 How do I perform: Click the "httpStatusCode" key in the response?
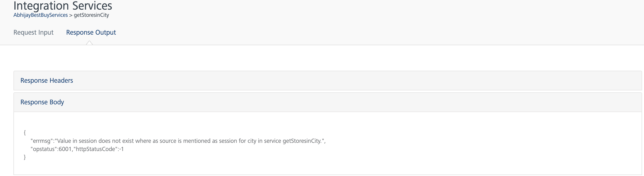tap(95, 149)
